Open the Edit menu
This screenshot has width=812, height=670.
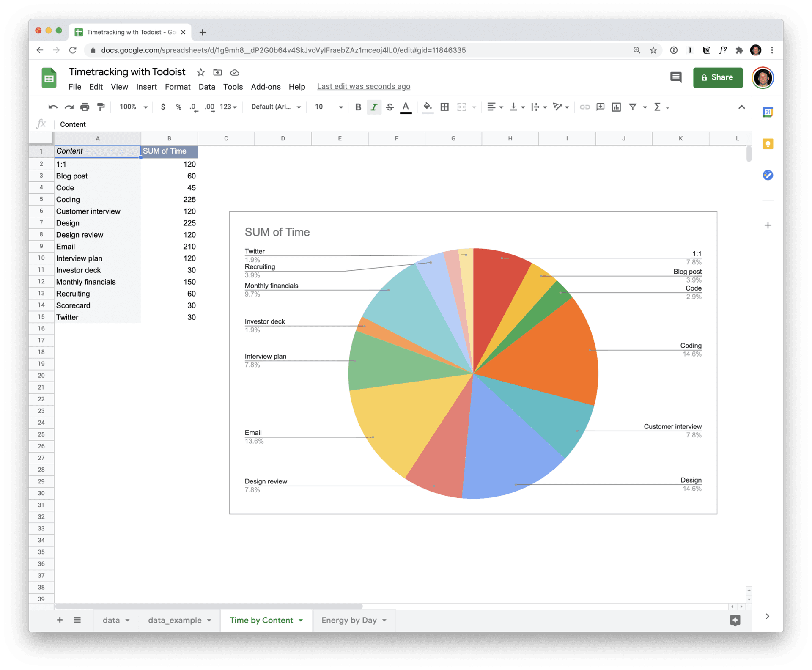[x=96, y=87]
